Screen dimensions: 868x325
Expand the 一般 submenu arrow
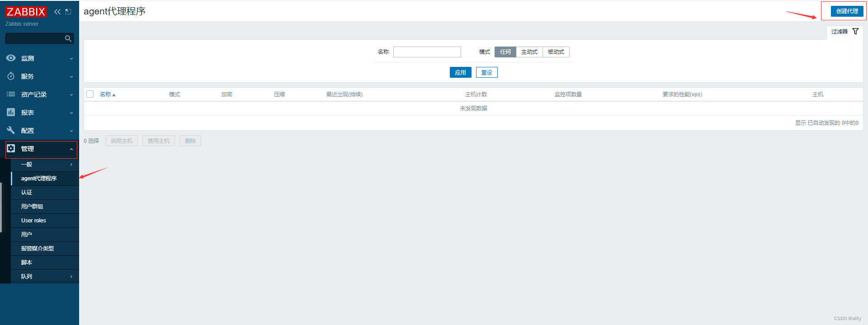[x=71, y=165]
